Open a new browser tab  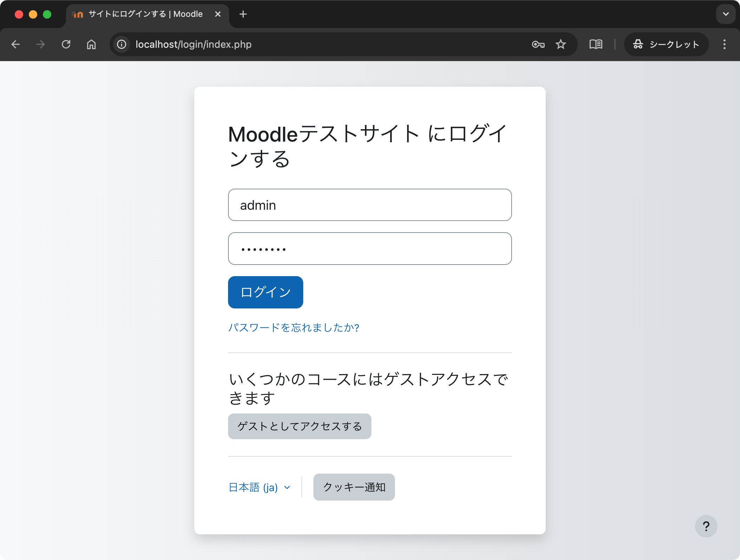[x=243, y=14]
